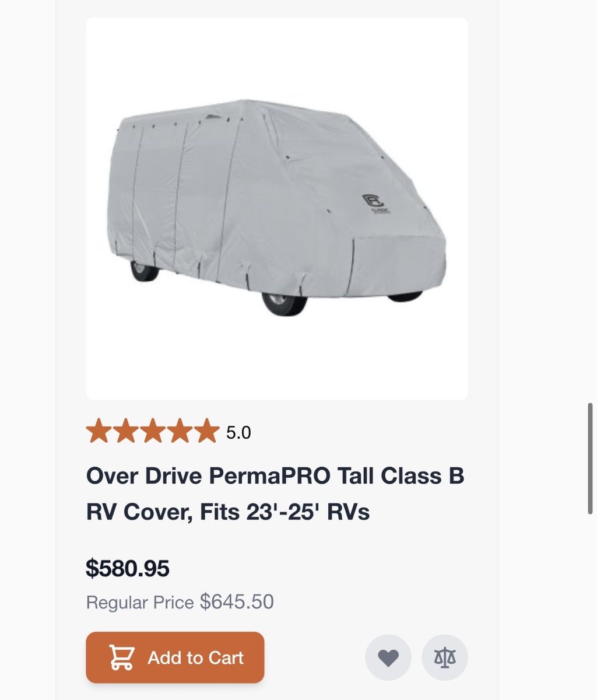Click the $580.95 sale price
Screen dimensions: 597x700
(128, 568)
